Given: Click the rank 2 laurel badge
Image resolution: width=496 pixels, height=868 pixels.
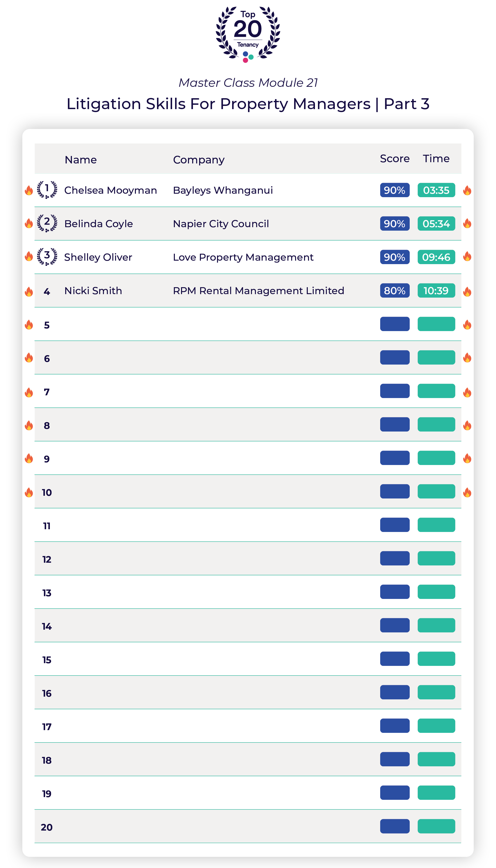Looking at the screenshot, I should click(47, 223).
